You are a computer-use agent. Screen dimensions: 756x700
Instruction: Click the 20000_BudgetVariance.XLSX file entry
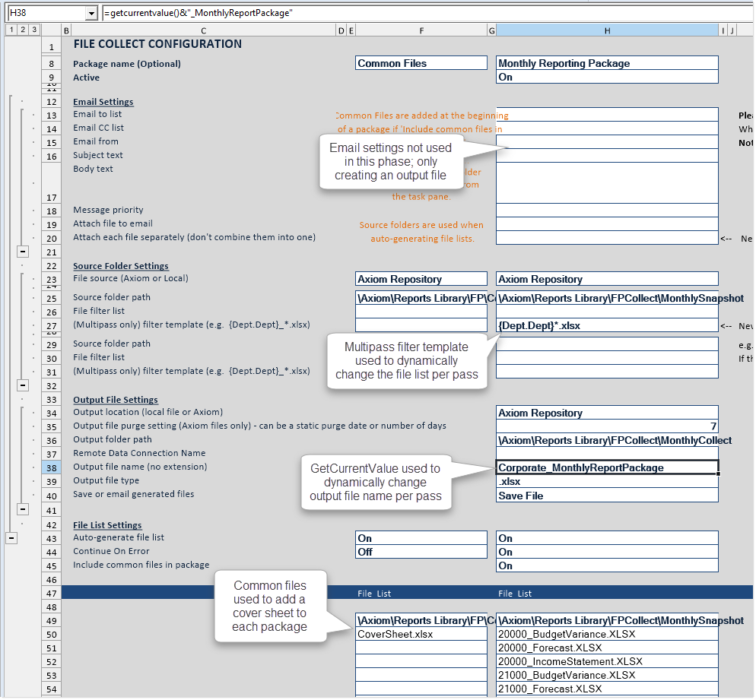(606, 634)
